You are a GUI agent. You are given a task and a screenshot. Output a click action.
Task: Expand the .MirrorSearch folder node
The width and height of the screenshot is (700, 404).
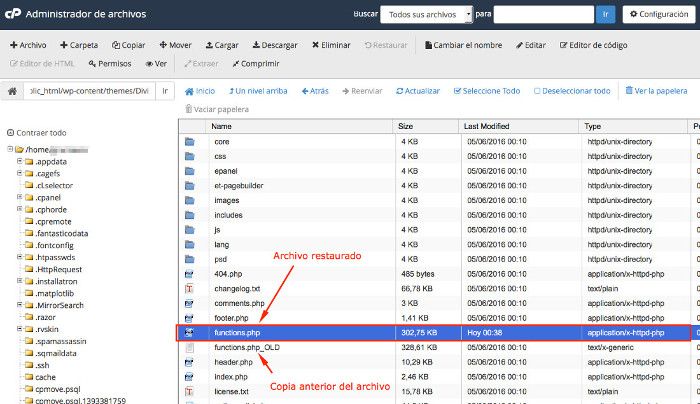click(x=20, y=304)
